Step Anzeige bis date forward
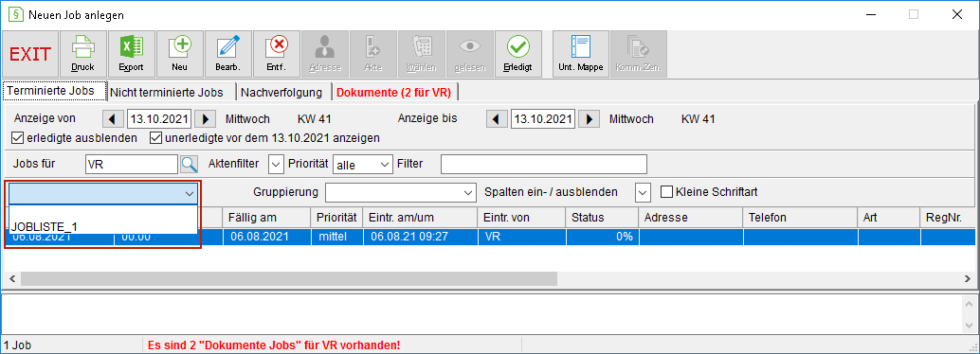The width and height of the screenshot is (980, 354). pyautogui.click(x=590, y=118)
